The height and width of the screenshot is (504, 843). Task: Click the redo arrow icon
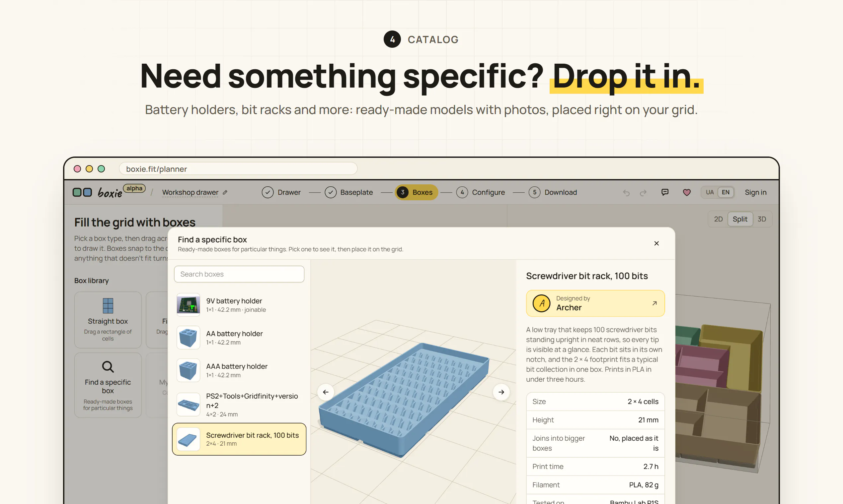tap(643, 193)
